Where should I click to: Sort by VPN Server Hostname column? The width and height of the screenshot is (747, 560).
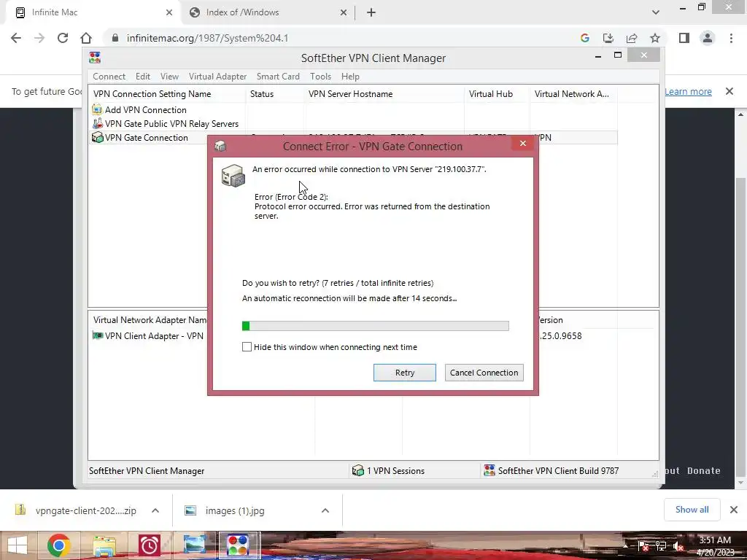tap(384, 94)
